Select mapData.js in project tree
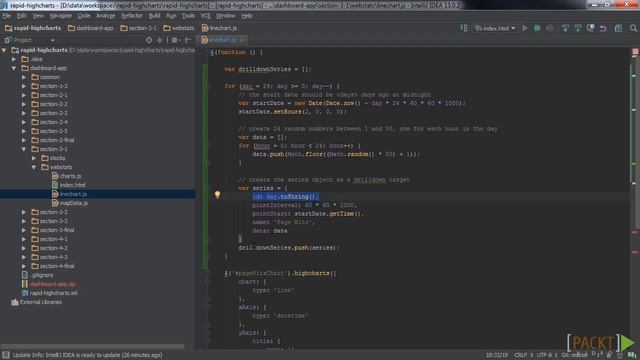 70,203
